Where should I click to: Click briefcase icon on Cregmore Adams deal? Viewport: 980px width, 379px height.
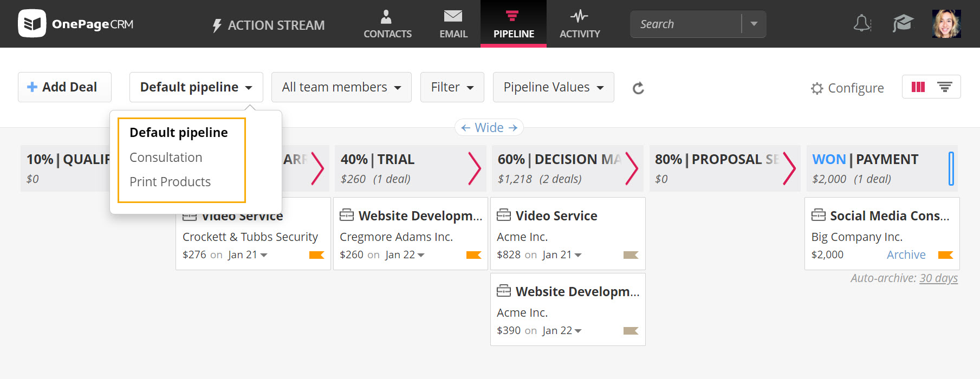pos(347,215)
